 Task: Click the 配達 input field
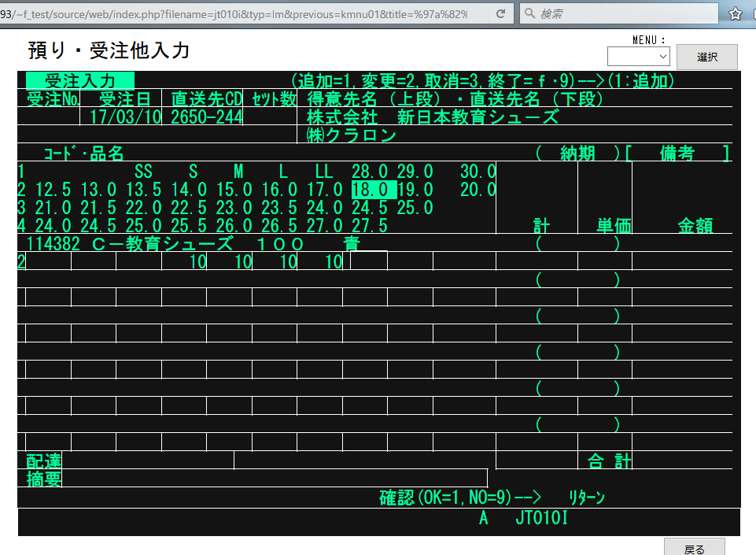[148, 461]
